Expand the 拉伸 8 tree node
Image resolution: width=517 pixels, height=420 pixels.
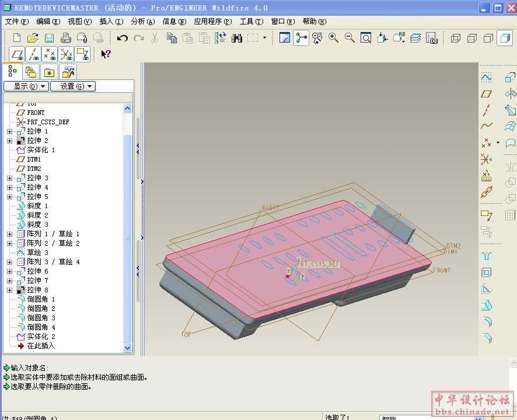9,290
